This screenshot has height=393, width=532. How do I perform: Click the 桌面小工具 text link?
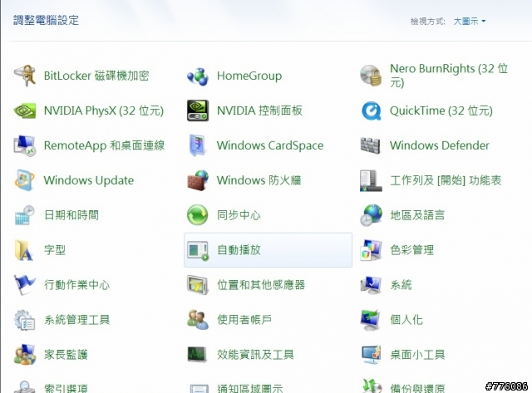click(417, 355)
